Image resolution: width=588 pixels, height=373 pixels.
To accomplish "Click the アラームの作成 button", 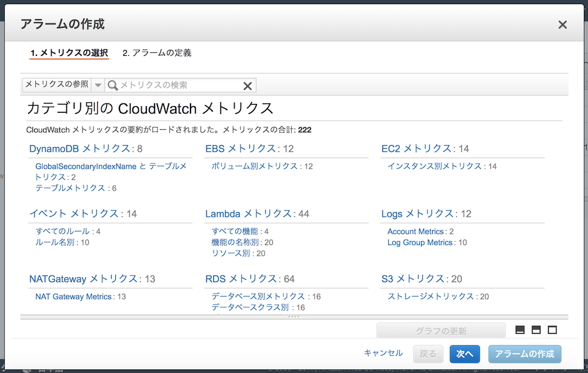I will [x=524, y=354].
